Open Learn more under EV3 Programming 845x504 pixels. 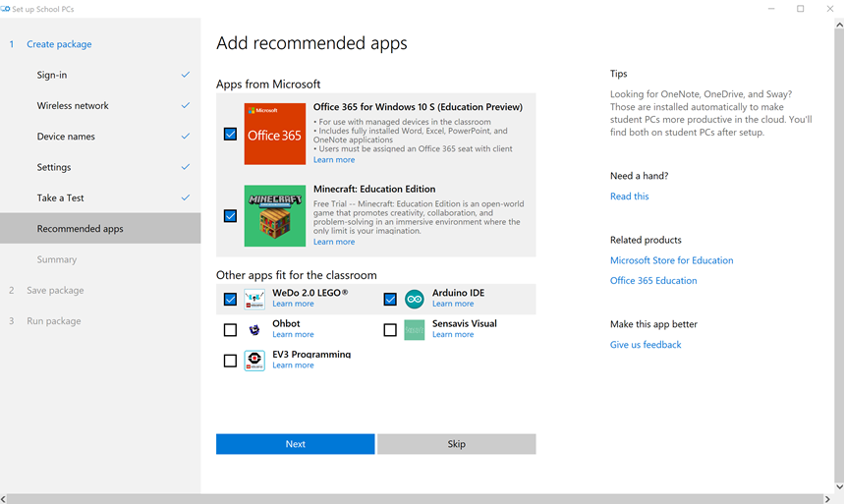[x=293, y=364]
